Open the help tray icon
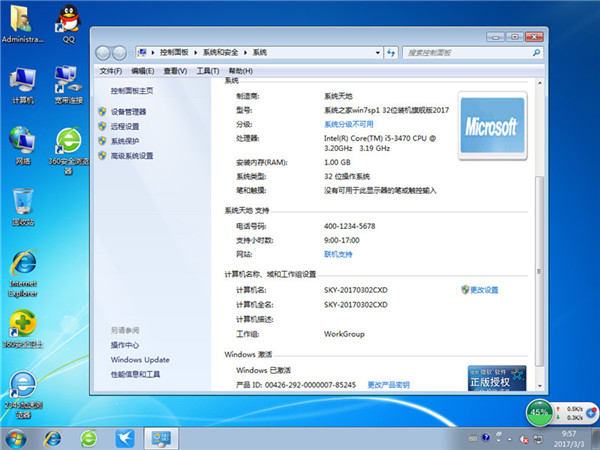The image size is (600, 450). click(x=486, y=437)
